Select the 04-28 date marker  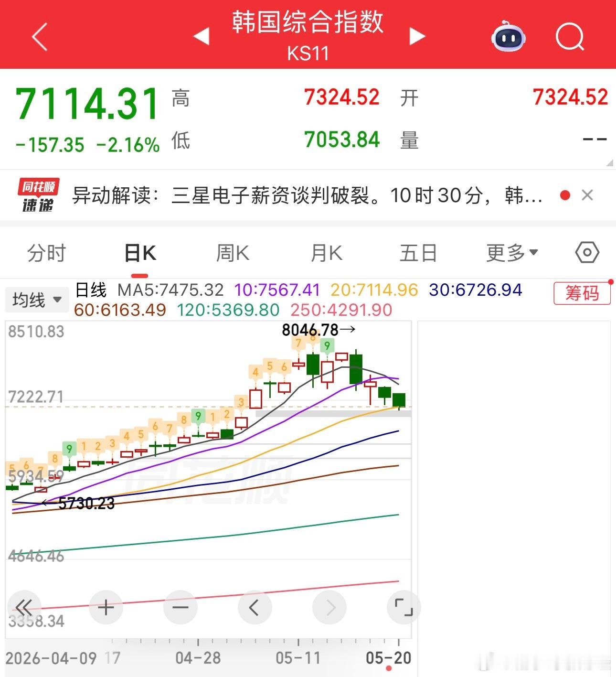point(198,658)
